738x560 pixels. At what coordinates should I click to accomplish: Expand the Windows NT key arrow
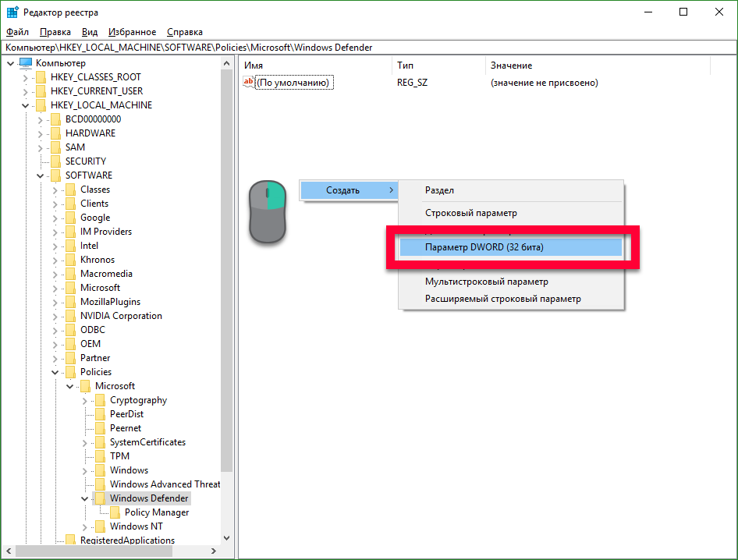click(85, 526)
